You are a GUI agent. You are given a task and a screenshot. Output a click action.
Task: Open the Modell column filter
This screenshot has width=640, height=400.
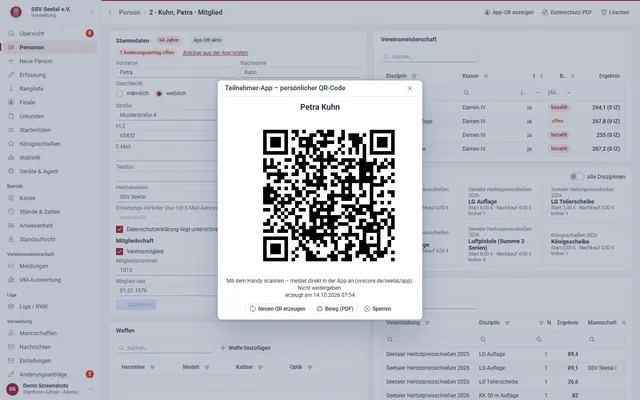click(x=207, y=367)
